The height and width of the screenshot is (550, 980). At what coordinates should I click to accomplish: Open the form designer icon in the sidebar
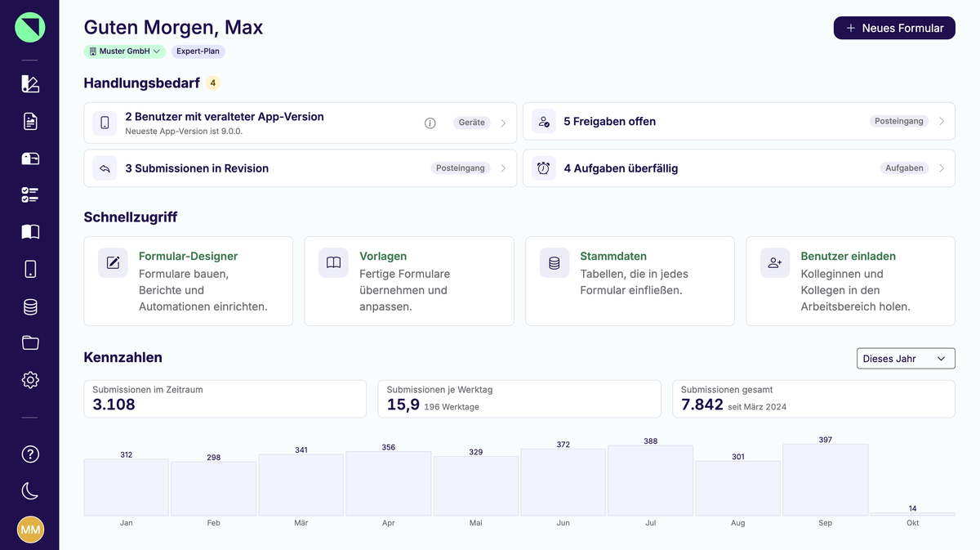click(30, 83)
